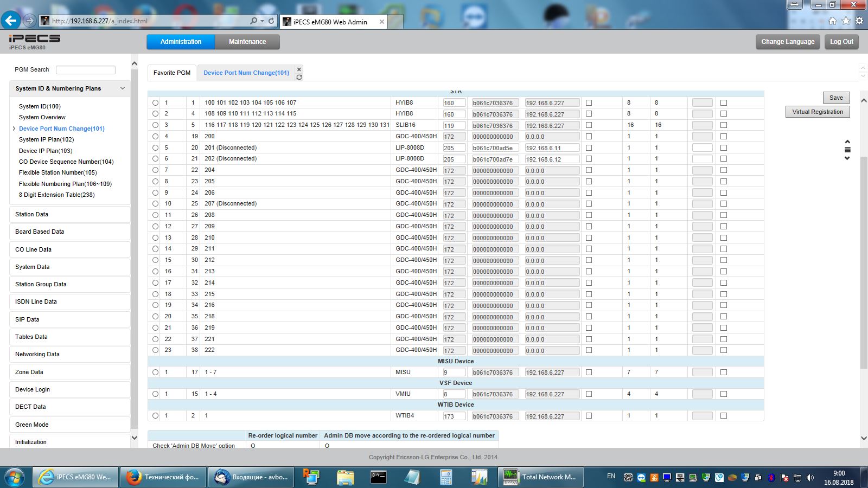The image size is (868, 488).
Task: Close the Device Port Num Change tab
Action: 299,69
